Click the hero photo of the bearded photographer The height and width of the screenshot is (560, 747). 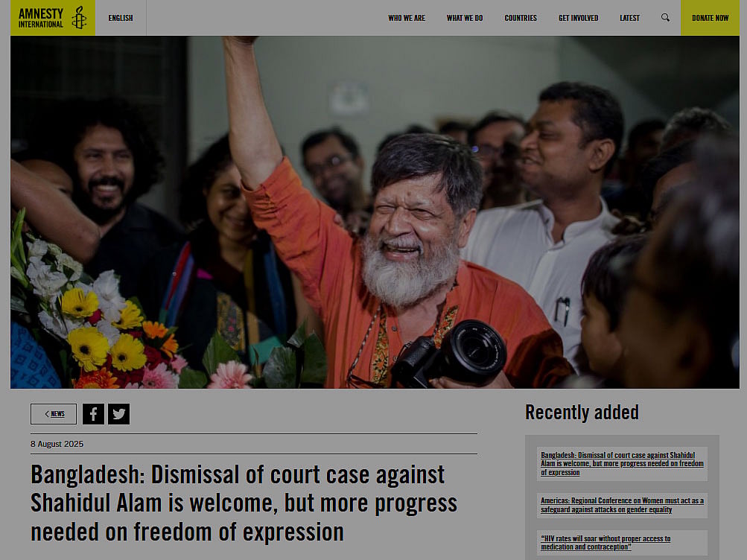coord(375,212)
